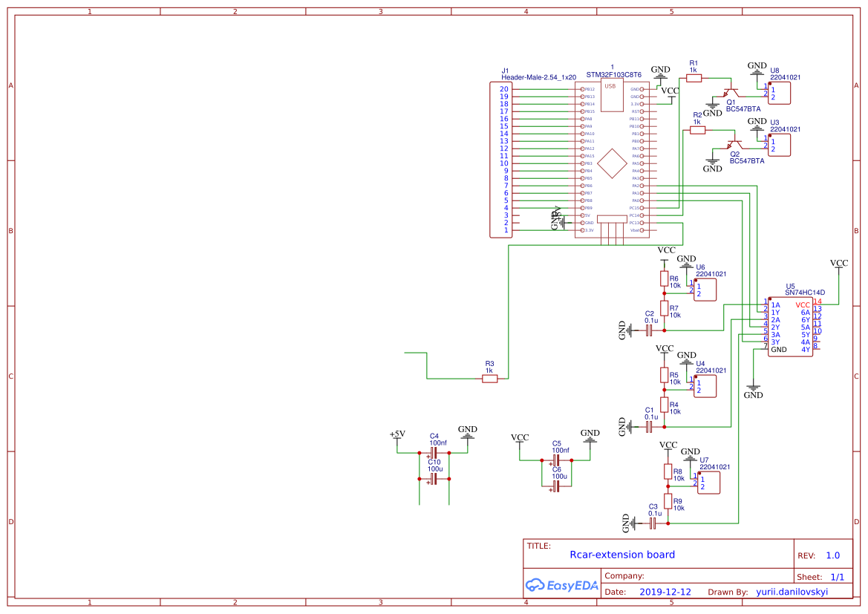Click the 'Drawn By:' label

coord(728,592)
